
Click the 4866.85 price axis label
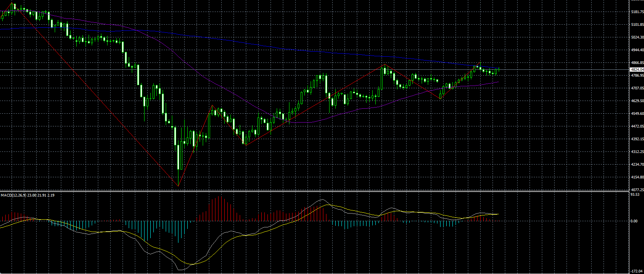click(x=637, y=62)
